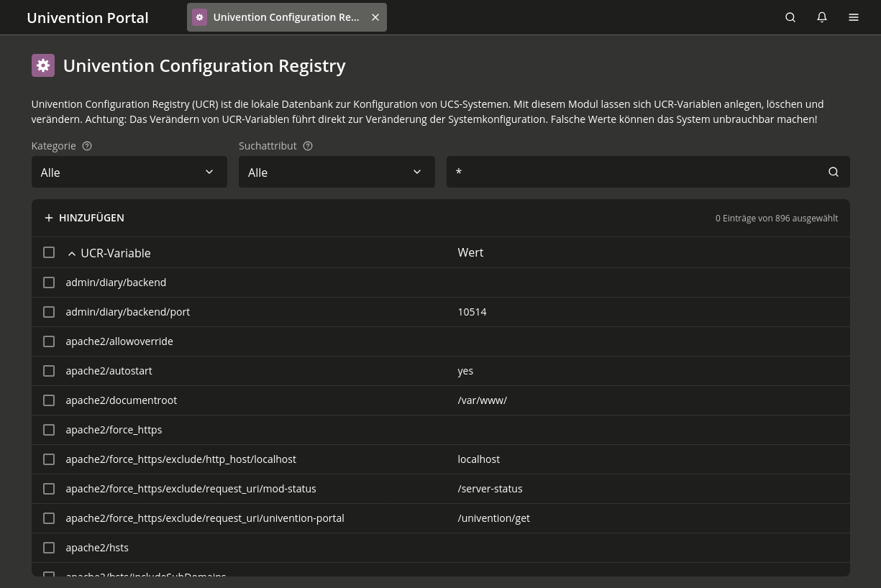Viewport: 881px width, 588px height.
Task: Click the plus icon of Hinzufügen
Action: 49,218
